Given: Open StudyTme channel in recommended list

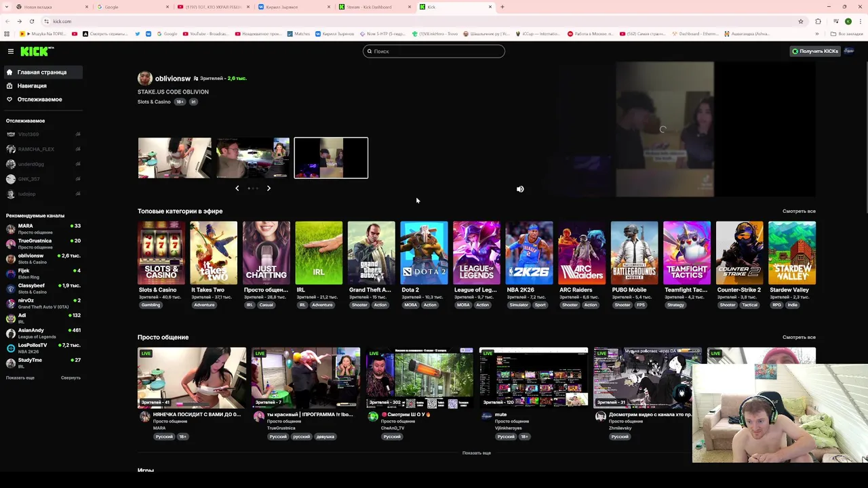Looking at the screenshot, I should [x=43, y=363].
